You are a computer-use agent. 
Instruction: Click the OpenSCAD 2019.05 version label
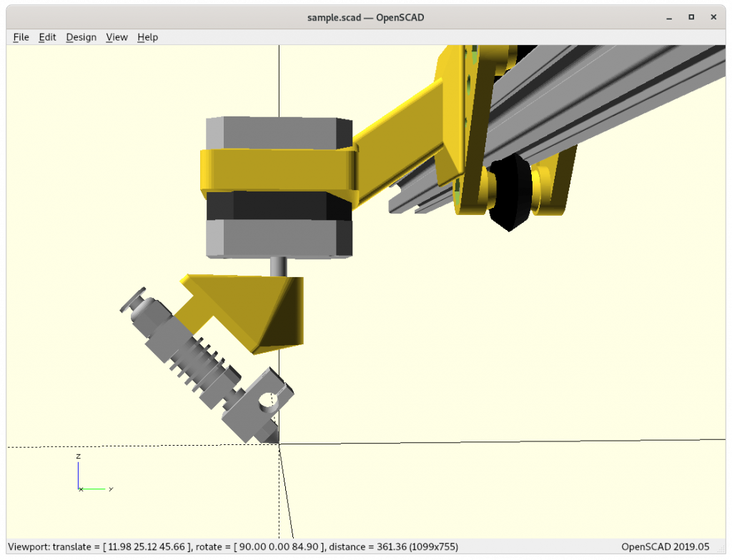666,546
